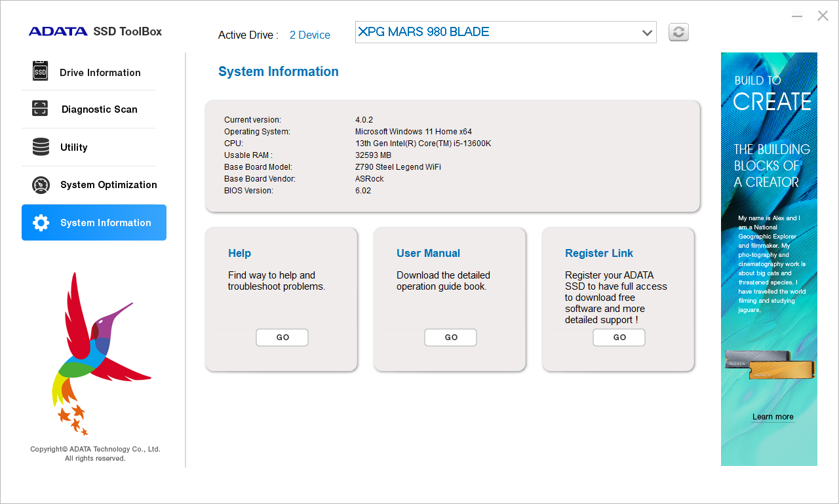The height and width of the screenshot is (504, 839).
Task: Minimize the SSD ToolBox window
Action: pos(797,16)
